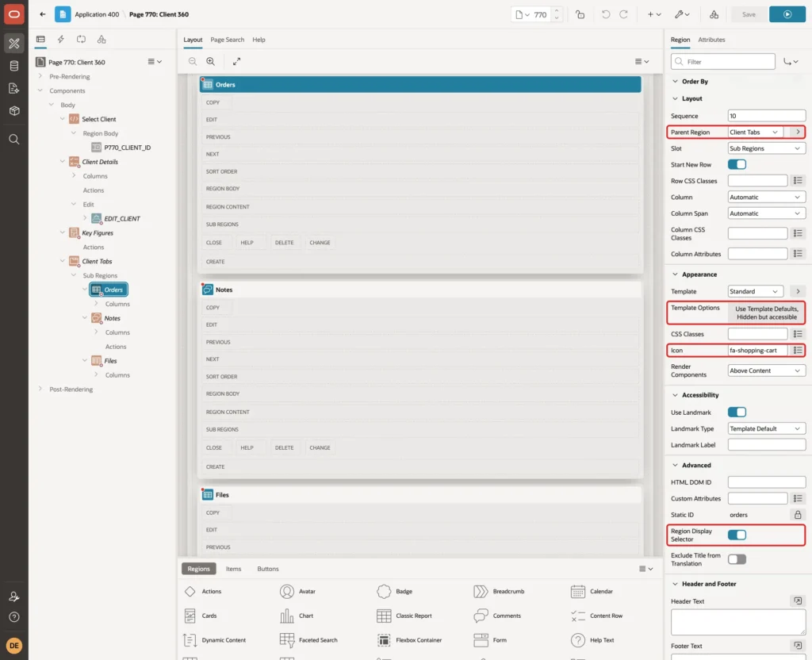Increase page number with stepper arrows
The width and height of the screenshot is (812, 660).
click(x=557, y=11)
